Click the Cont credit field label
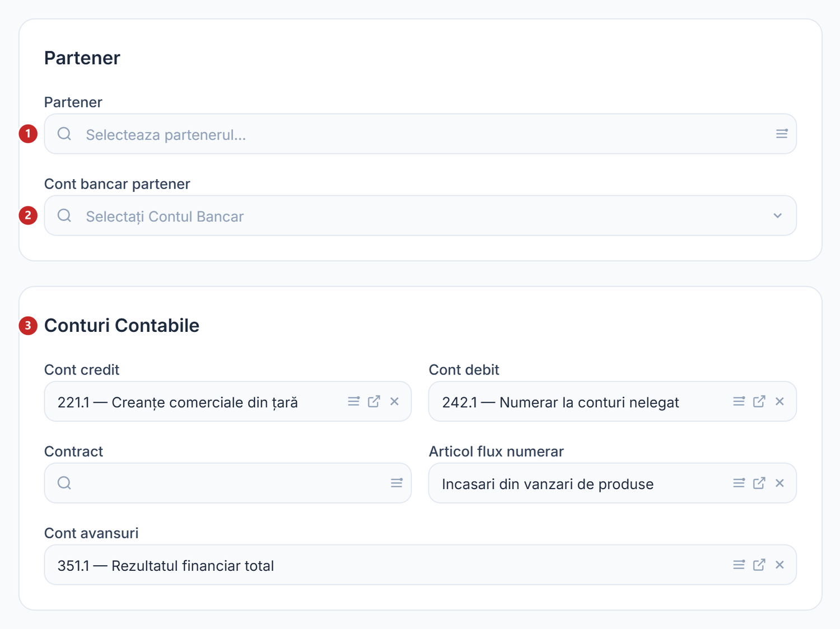The width and height of the screenshot is (840, 629). (82, 369)
